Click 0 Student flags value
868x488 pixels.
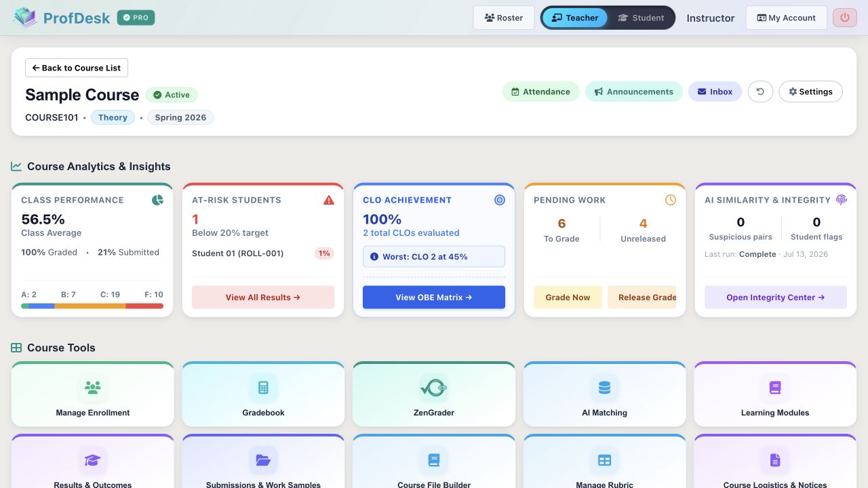pyautogui.click(x=816, y=222)
